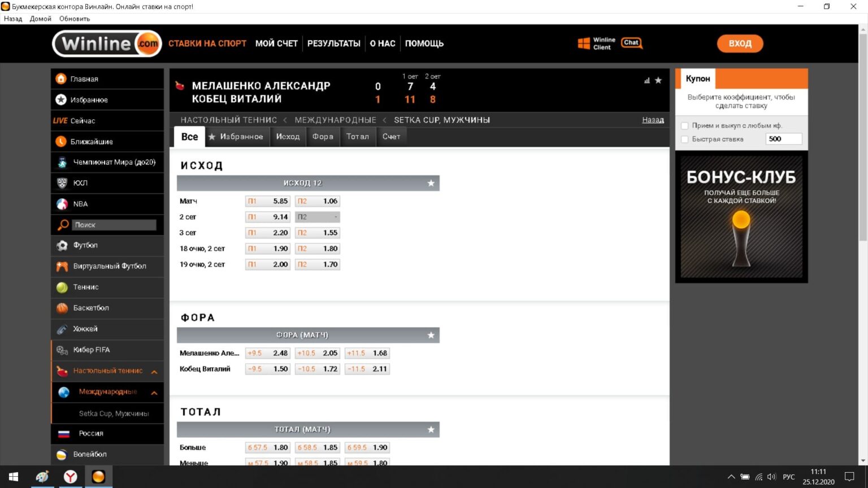
Task: Open О НАС menu
Action: [x=383, y=43]
